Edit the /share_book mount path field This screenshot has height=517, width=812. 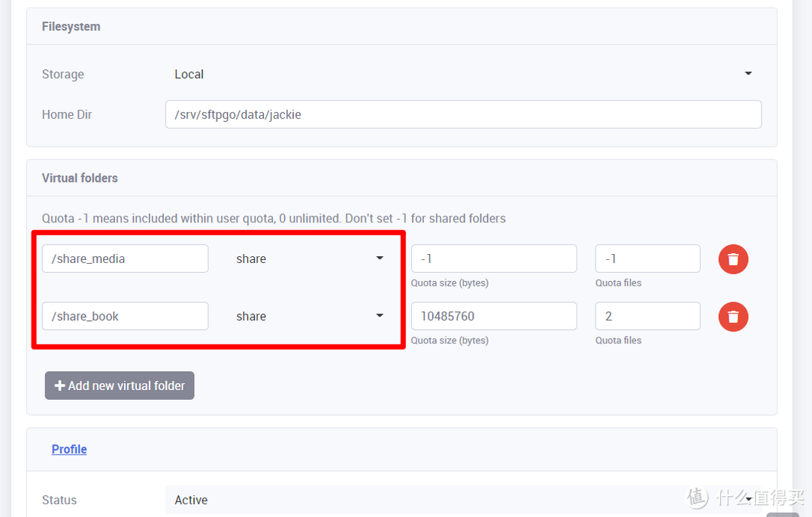(126, 316)
